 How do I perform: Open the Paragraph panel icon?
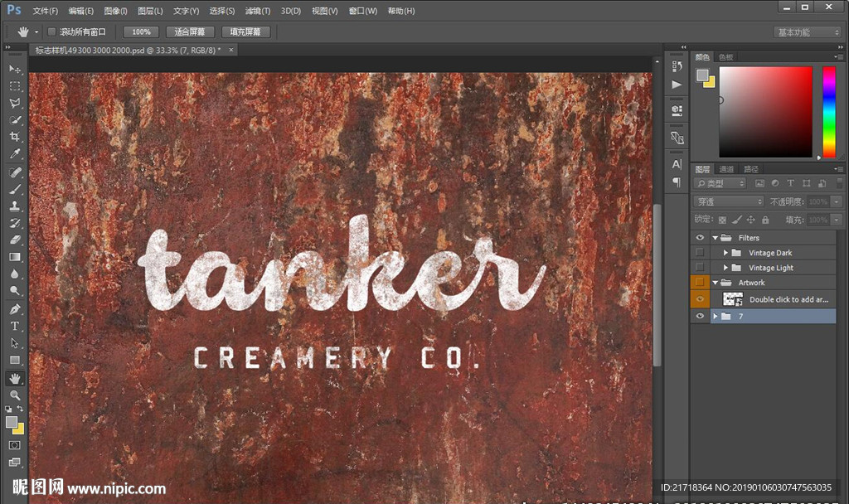[x=677, y=182]
